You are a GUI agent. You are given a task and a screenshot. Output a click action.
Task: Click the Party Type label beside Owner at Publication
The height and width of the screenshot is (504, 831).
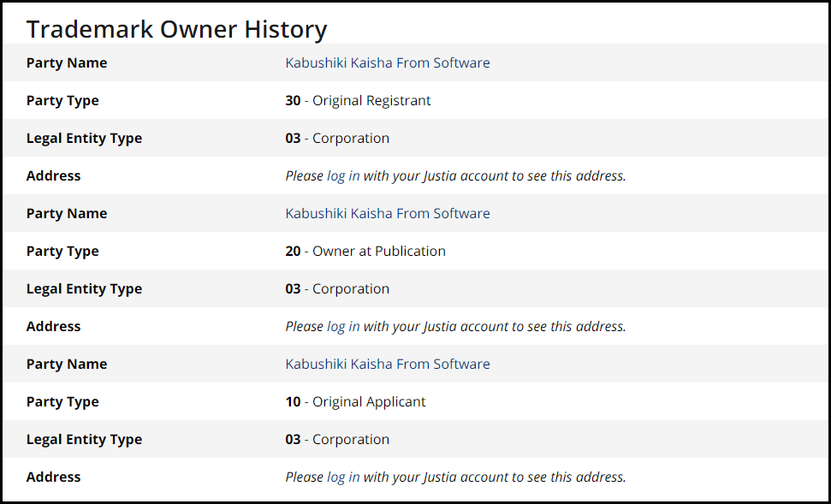coord(62,252)
